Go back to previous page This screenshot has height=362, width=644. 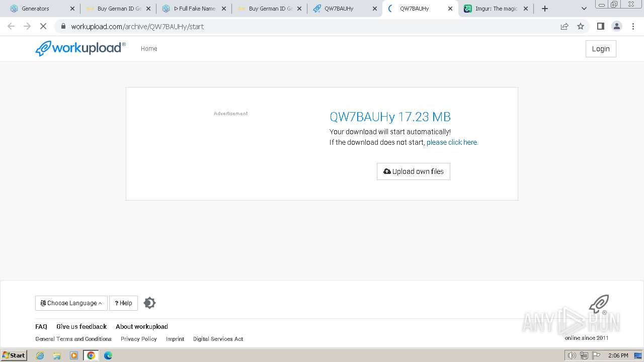coord(11,26)
